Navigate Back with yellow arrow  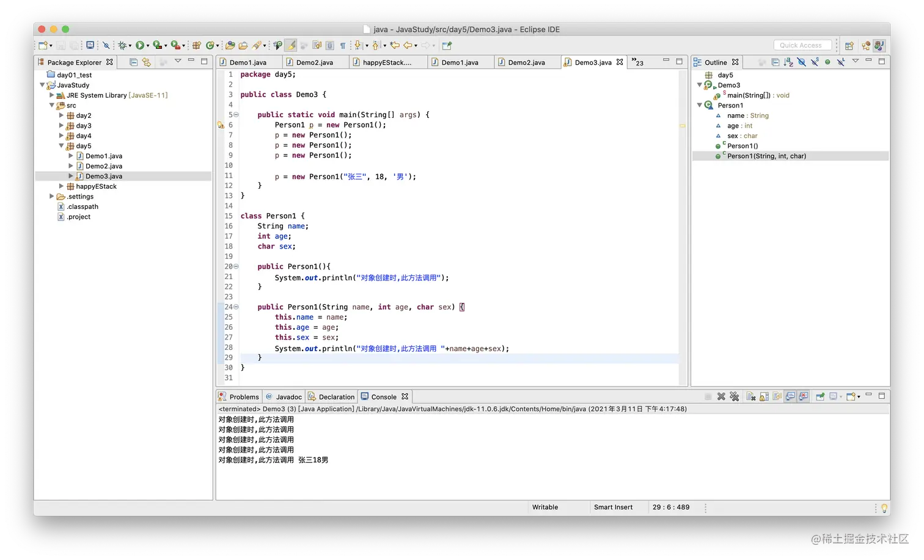(408, 45)
